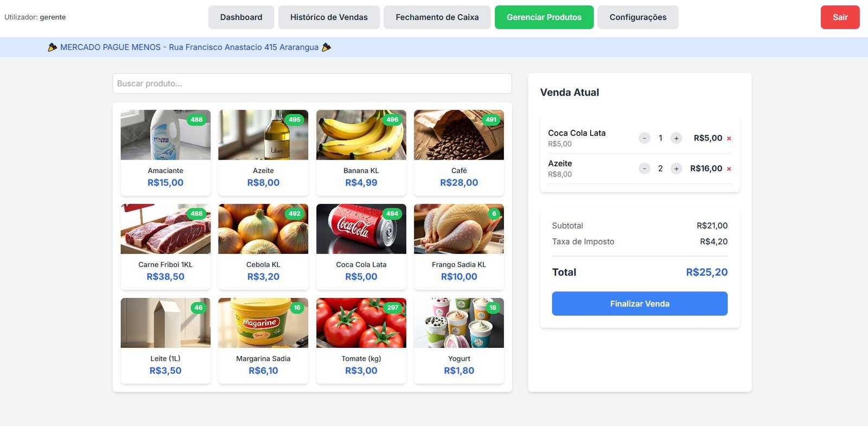Decrease Azeite quantity by one
The height and width of the screenshot is (426, 868).
coord(644,169)
